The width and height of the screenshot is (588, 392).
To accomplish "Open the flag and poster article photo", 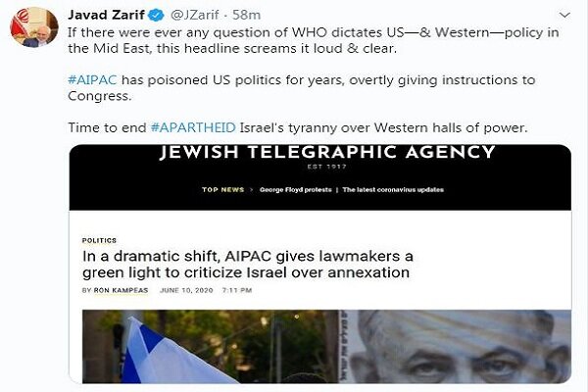I will click(x=326, y=346).
